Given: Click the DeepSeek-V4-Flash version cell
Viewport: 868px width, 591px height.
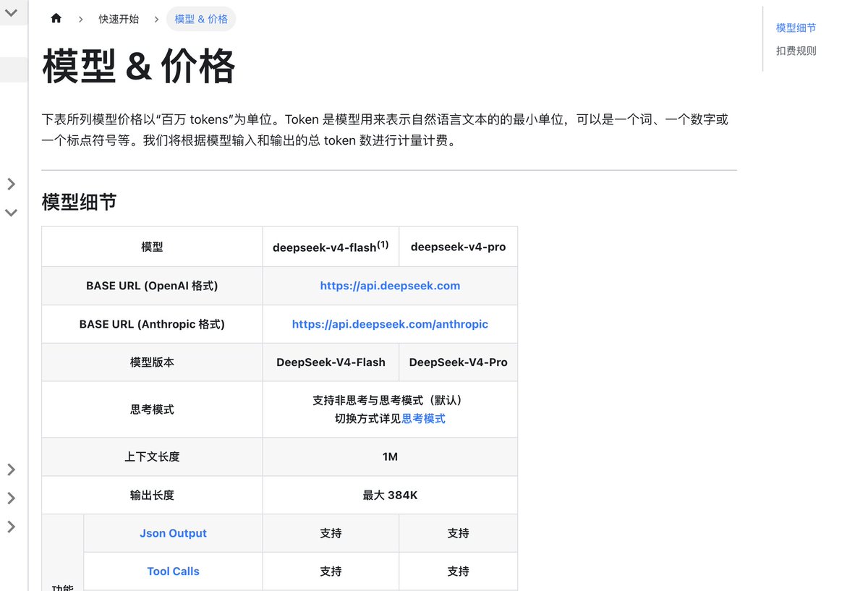Looking at the screenshot, I should (x=331, y=362).
